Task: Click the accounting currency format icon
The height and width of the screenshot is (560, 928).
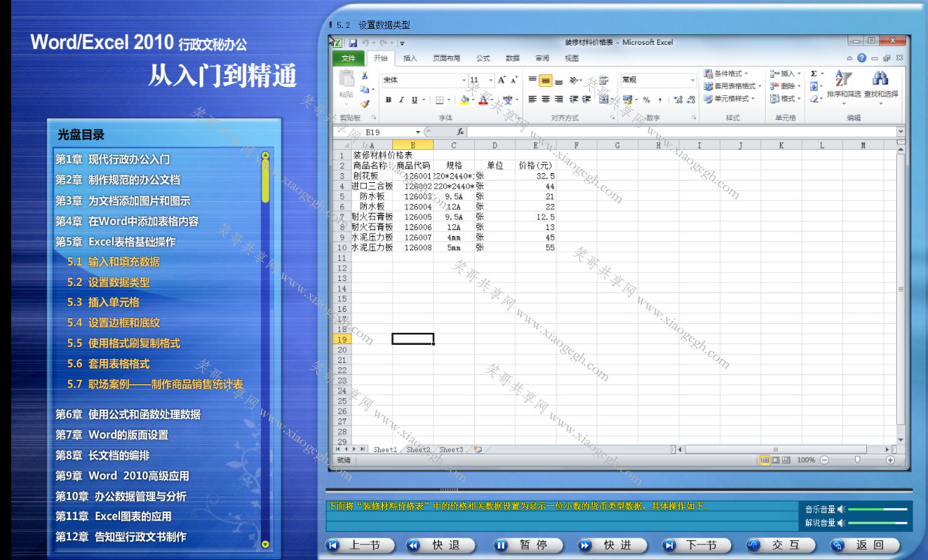Action: [x=627, y=100]
